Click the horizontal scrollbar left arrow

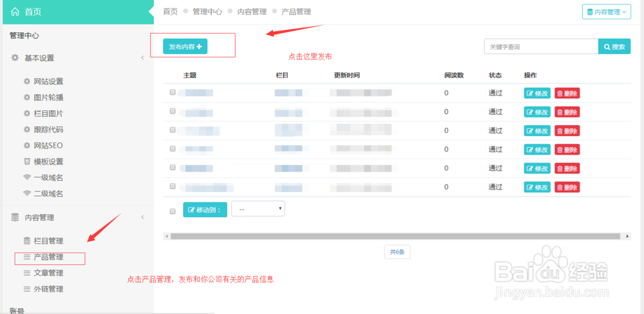[x=166, y=237]
